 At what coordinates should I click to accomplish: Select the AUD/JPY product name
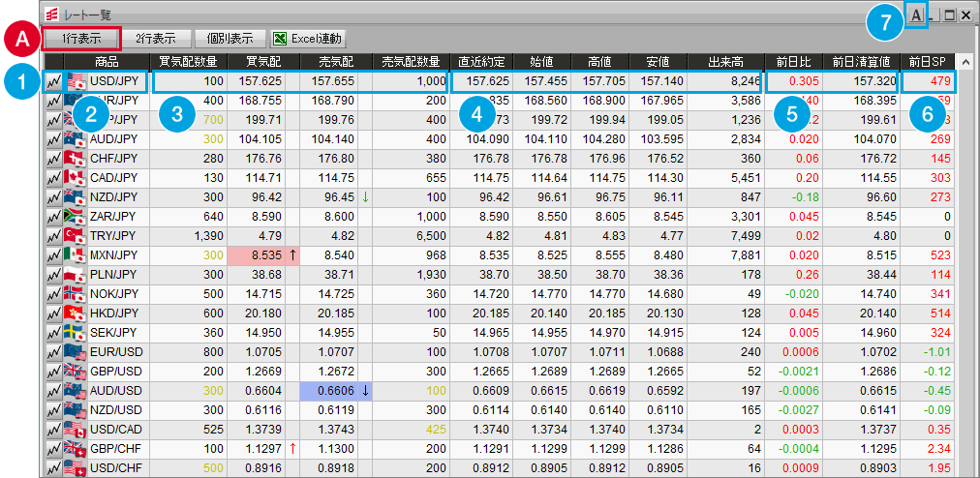click(x=113, y=139)
